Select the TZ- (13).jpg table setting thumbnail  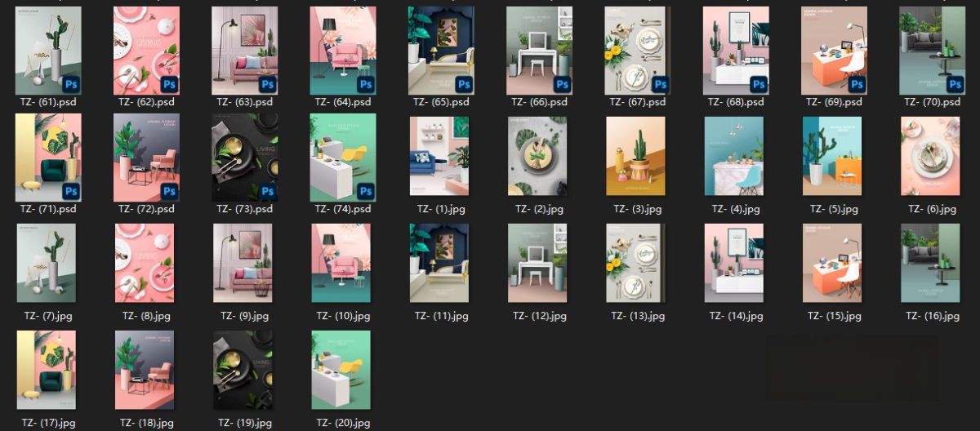click(x=635, y=263)
